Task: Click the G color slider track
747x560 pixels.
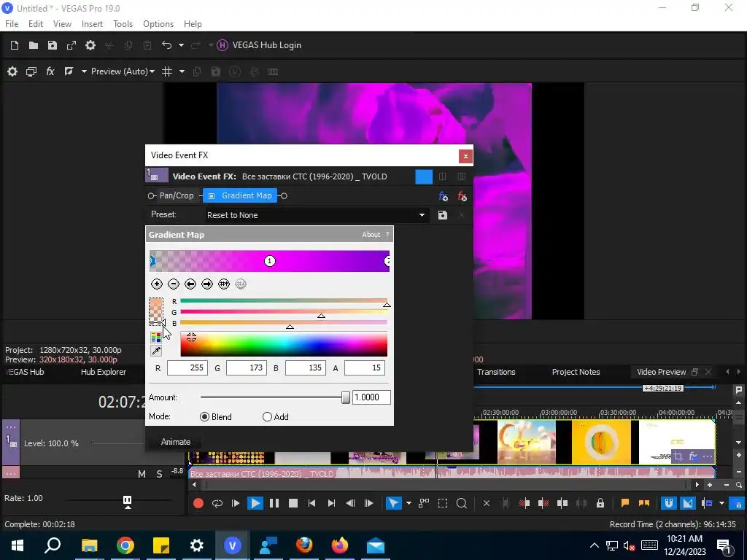Action: pyautogui.click(x=284, y=312)
